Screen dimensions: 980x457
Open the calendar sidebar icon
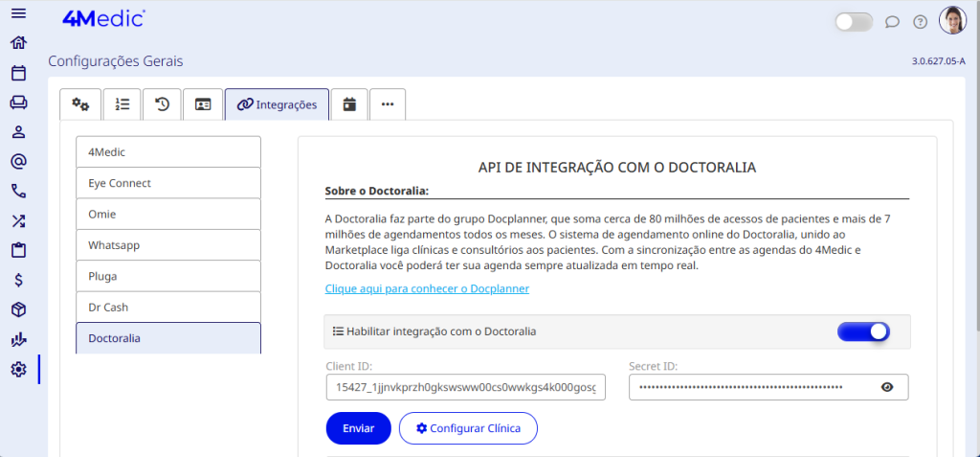click(x=19, y=73)
